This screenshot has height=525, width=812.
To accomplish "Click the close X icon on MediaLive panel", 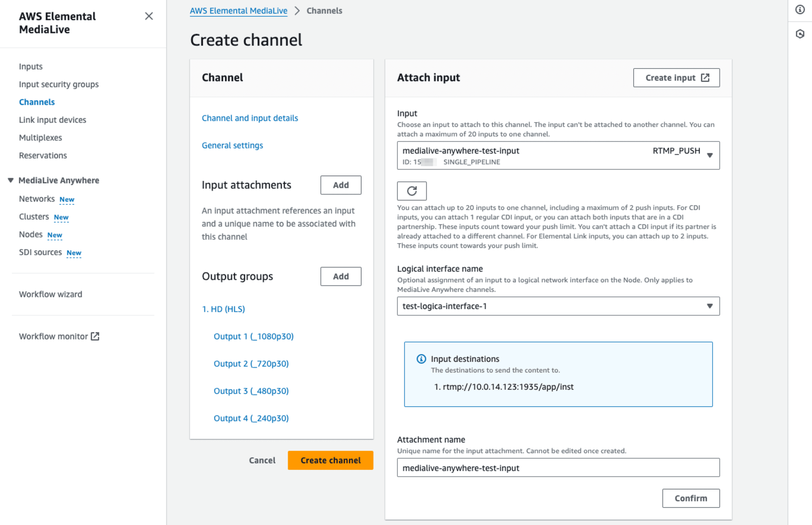I will (x=149, y=16).
